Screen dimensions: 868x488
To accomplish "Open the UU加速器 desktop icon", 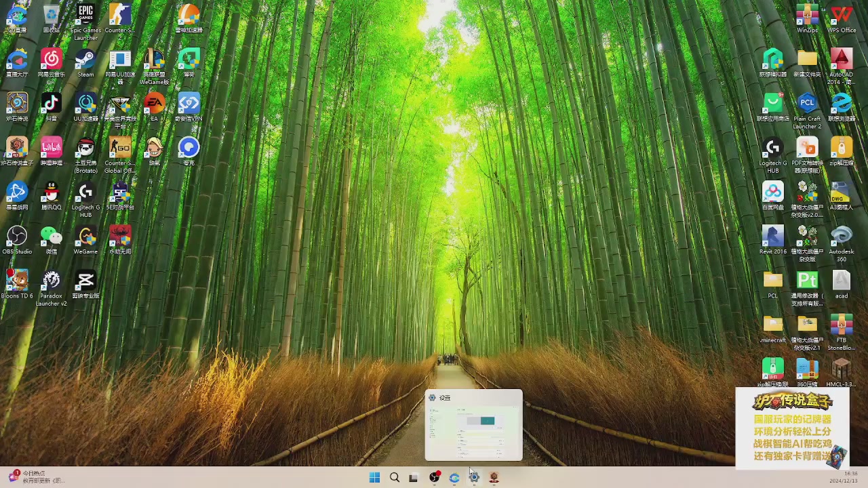I will [x=85, y=108].
